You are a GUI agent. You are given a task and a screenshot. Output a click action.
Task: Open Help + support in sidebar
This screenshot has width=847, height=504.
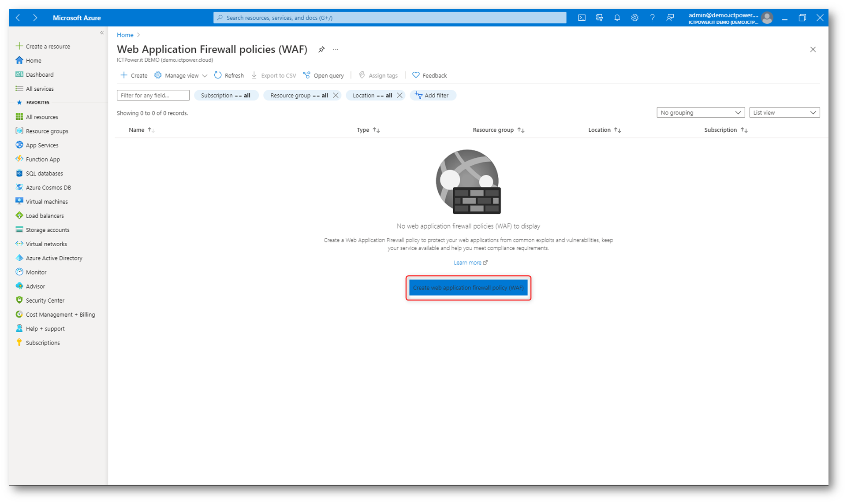pyautogui.click(x=40, y=328)
